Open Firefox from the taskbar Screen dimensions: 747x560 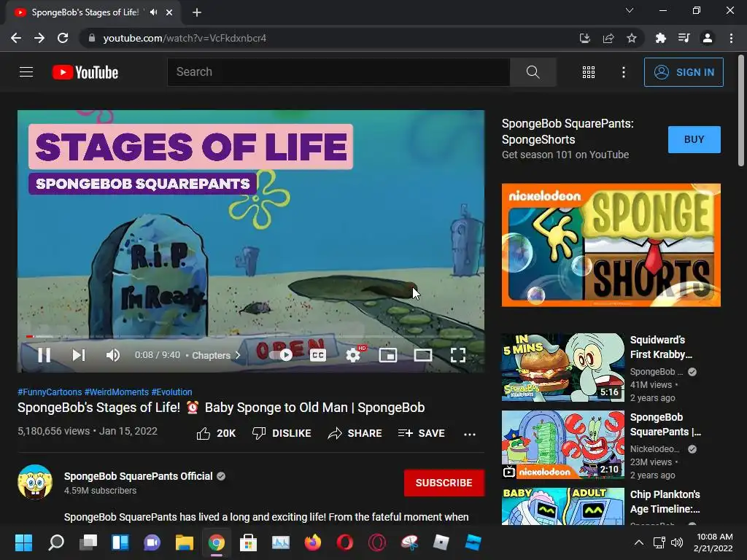(313, 542)
